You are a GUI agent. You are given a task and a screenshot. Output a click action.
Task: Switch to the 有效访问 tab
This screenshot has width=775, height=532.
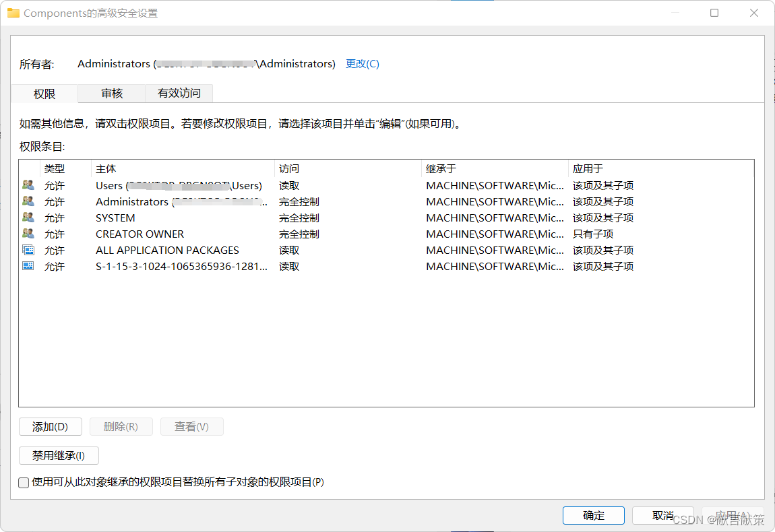[x=178, y=94]
